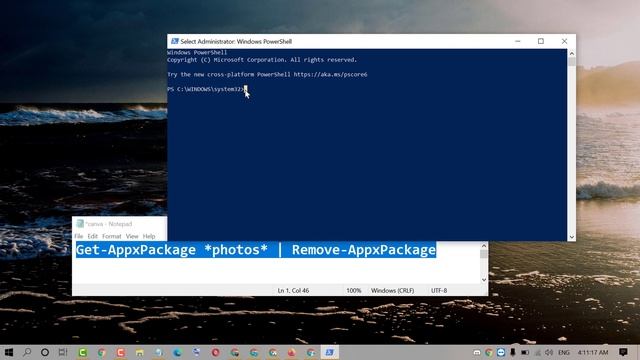The image size is (640, 360).
Task: Click the ENG language indicator
Action: 564,352
